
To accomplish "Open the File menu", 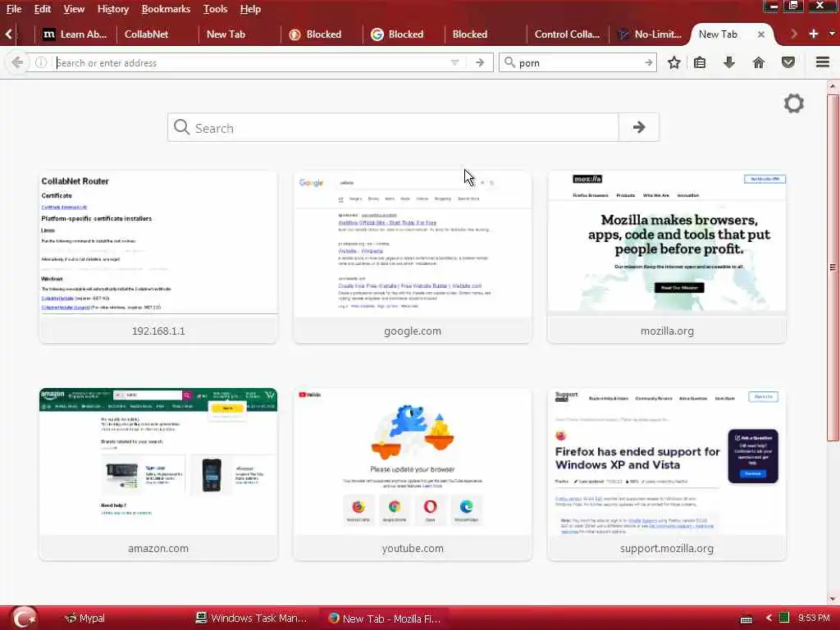I will tap(14, 9).
